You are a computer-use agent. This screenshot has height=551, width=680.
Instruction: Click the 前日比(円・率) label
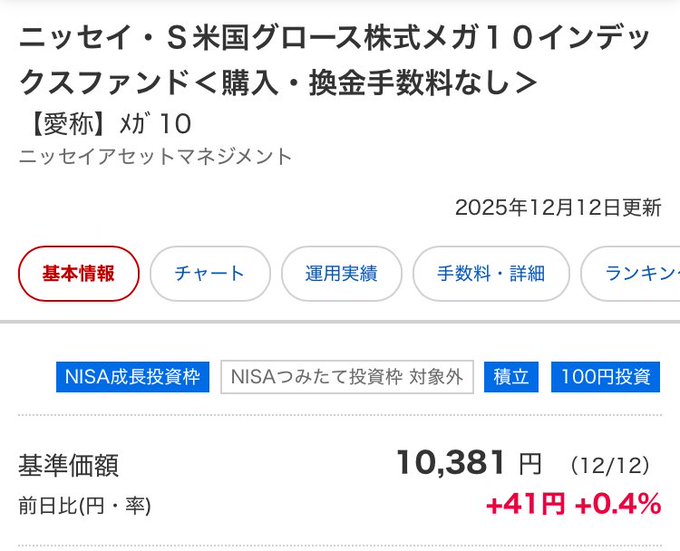tap(85, 506)
